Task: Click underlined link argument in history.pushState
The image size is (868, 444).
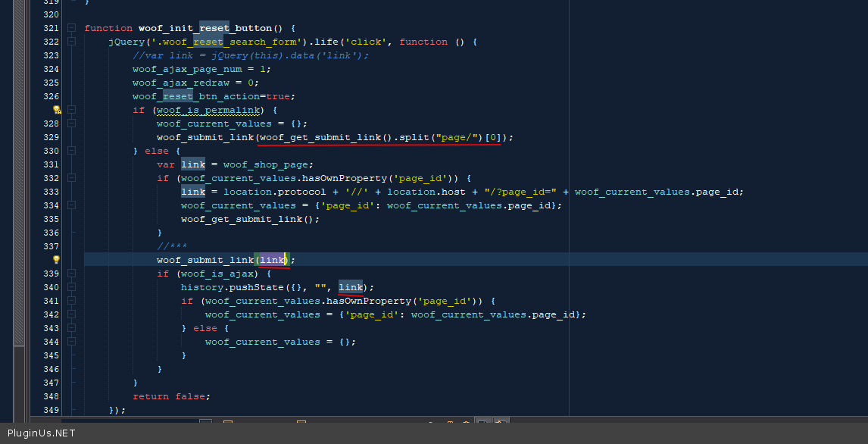Action: click(x=350, y=287)
